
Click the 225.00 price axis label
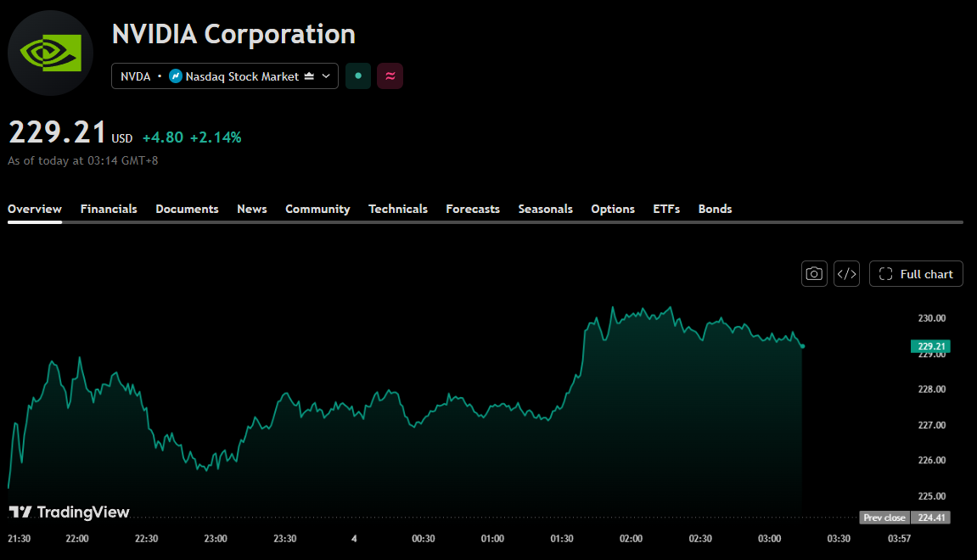tap(931, 496)
